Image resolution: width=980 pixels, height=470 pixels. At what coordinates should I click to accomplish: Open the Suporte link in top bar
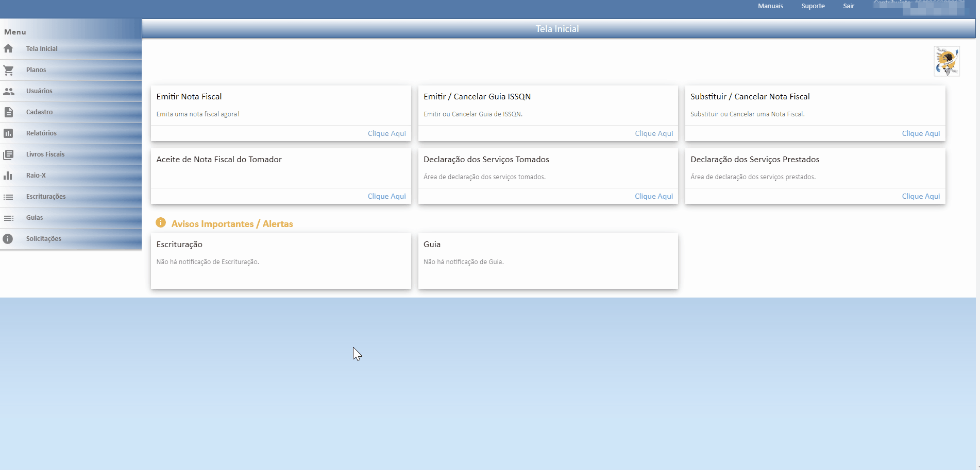813,6
